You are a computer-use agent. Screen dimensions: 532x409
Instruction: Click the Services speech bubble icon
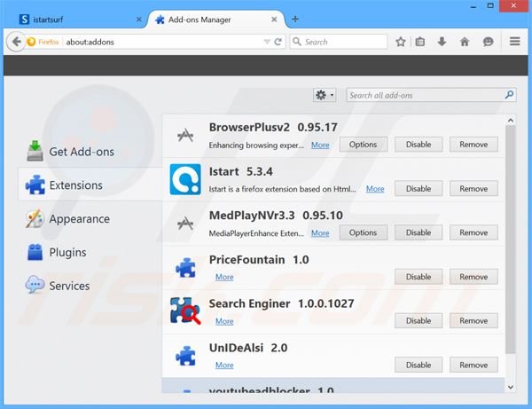click(35, 285)
